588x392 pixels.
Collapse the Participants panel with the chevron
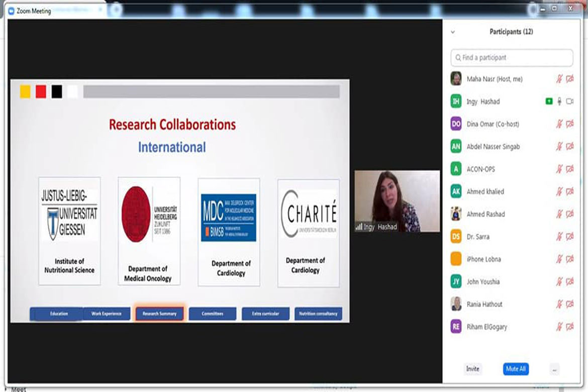(453, 32)
